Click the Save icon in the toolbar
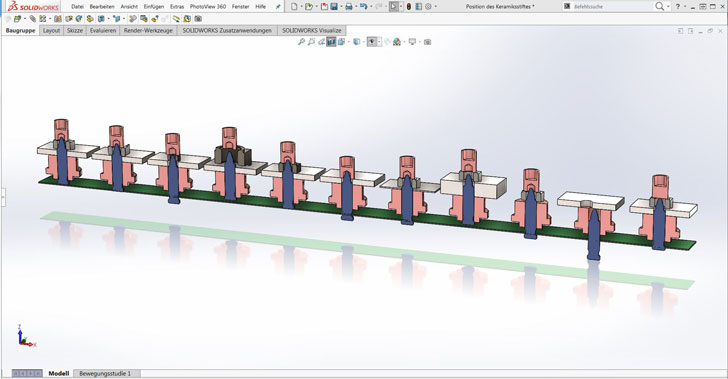 click(x=334, y=7)
